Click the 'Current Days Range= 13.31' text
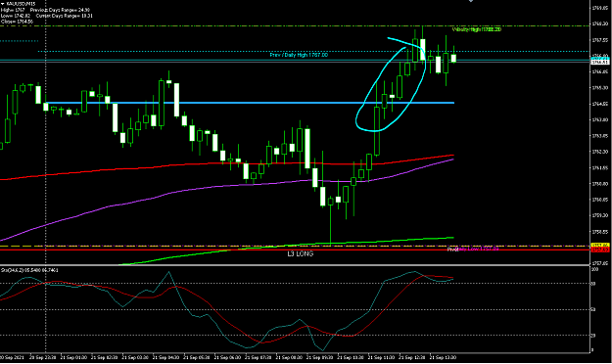The height and width of the screenshot is (364, 612). (65, 16)
